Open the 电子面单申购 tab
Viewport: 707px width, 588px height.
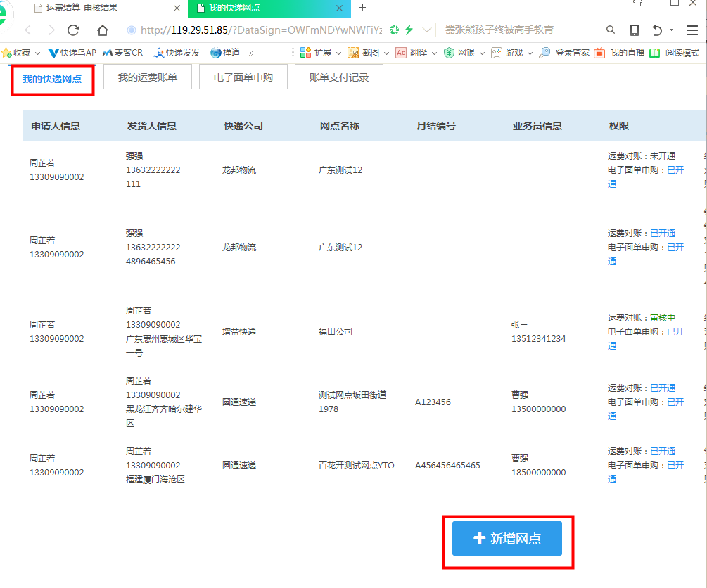coord(243,77)
